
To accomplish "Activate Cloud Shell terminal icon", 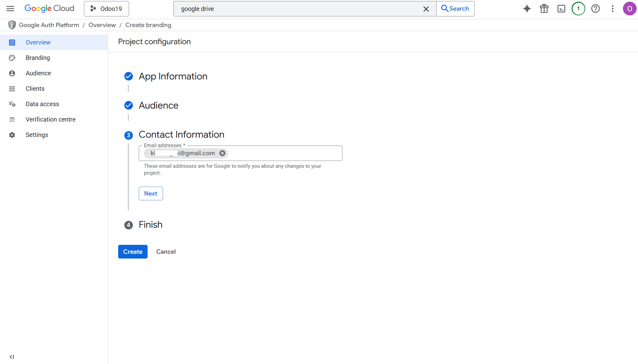I will coord(561,9).
